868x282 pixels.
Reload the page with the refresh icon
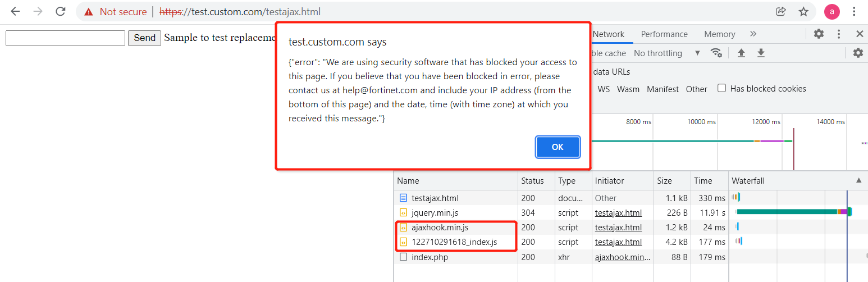click(61, 11)
